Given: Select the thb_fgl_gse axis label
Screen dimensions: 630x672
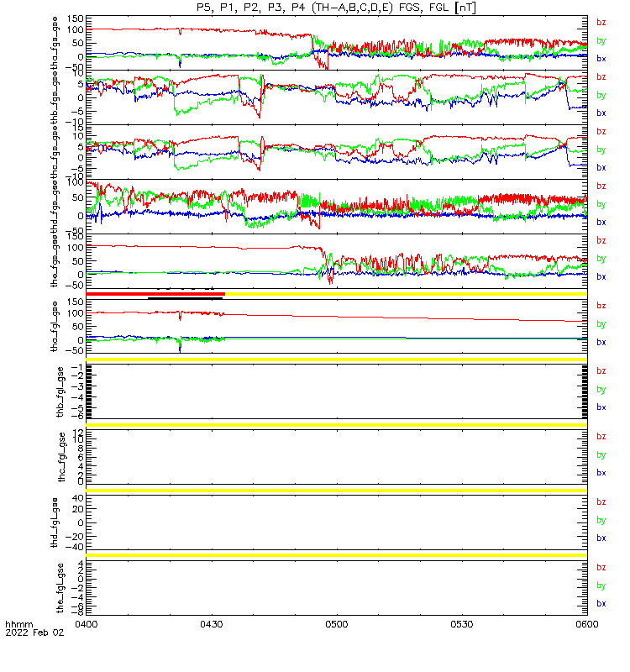Looking at the screenshot, I should [60, 391].
